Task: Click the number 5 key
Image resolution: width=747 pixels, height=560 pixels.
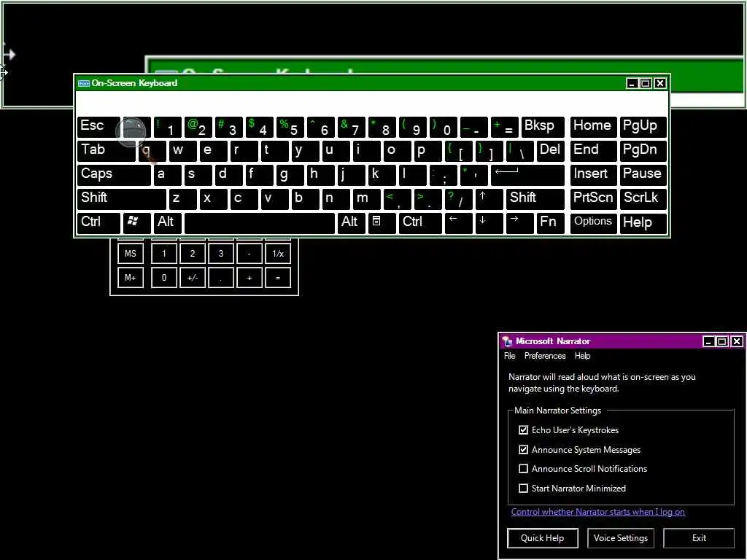Action: coord(290,127)
